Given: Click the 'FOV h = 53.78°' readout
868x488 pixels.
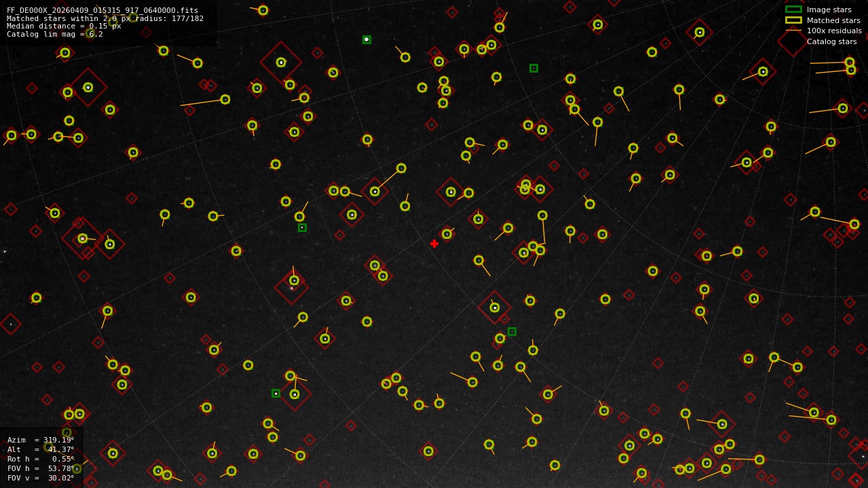Looking at the screenshot, I should [41, 468].
